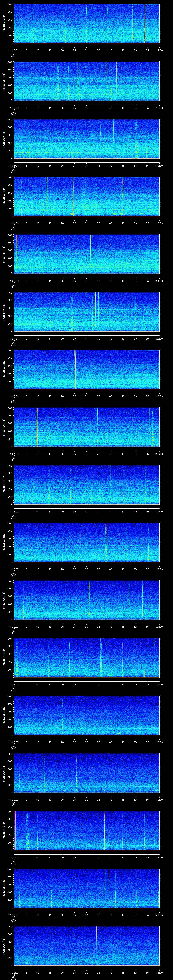Click the '11:18:00' time axis label
The width and height of the screenshot is (173, 980).
click(x=14, y=166)
